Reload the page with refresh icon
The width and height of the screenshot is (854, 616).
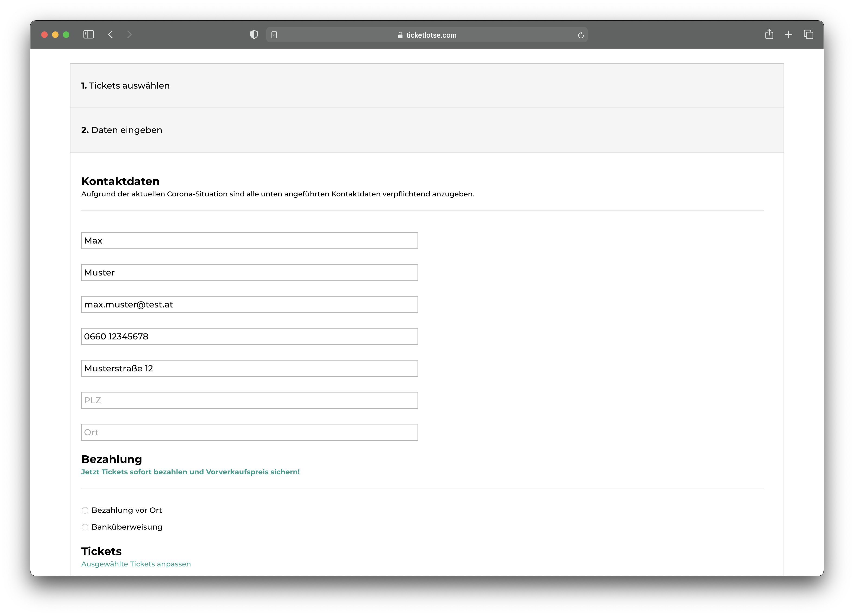pyautogui.click(x=581, y=35)
